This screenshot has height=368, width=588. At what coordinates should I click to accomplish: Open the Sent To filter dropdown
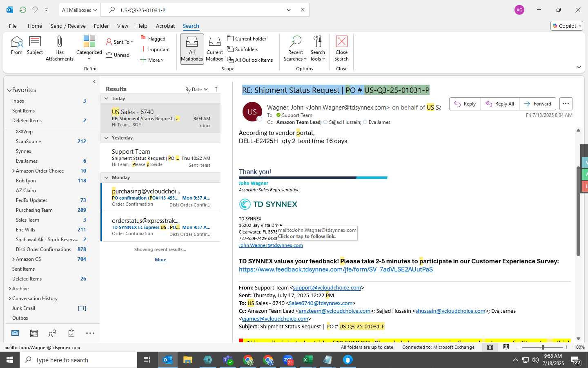(120, 42)
